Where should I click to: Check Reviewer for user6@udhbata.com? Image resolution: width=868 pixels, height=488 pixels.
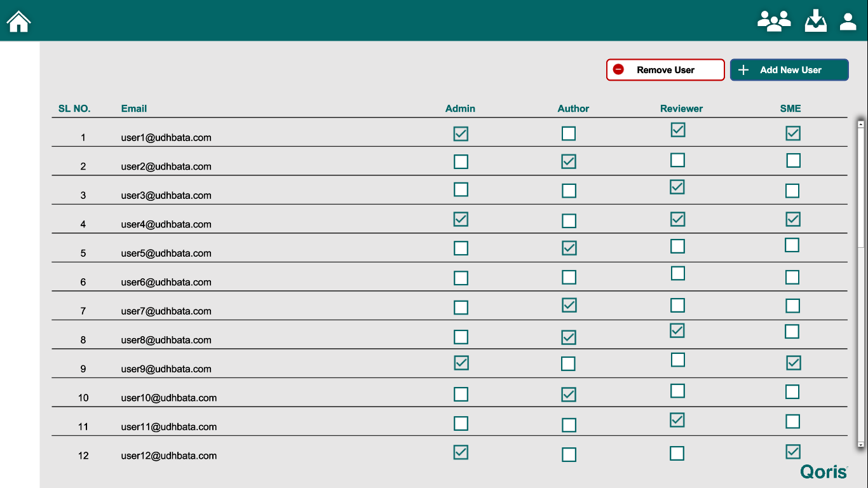point(678,273)
